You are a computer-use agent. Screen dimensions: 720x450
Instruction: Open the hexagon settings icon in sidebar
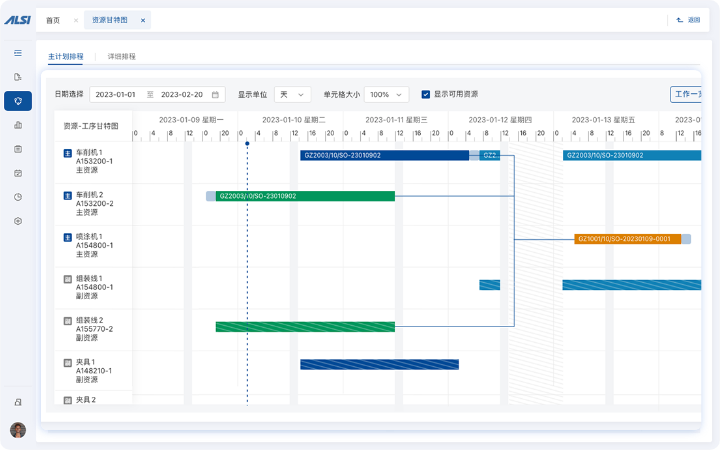[x=18, y=221]
